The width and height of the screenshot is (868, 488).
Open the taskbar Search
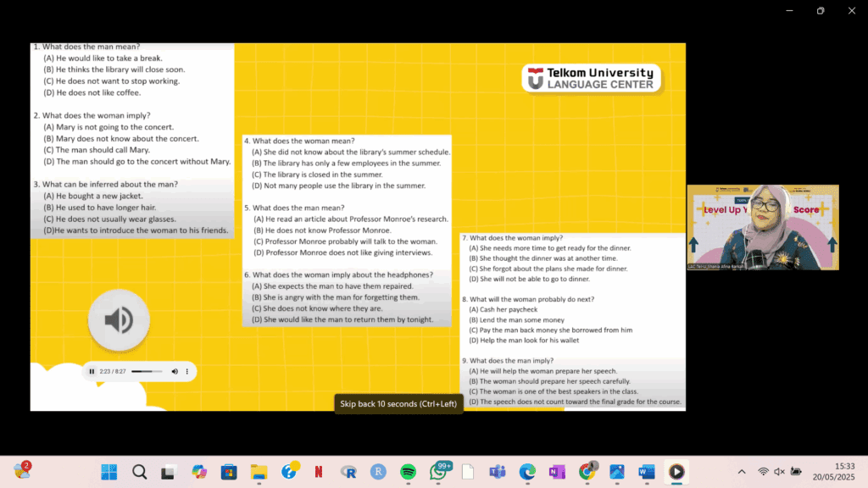[x=139, y=472]
